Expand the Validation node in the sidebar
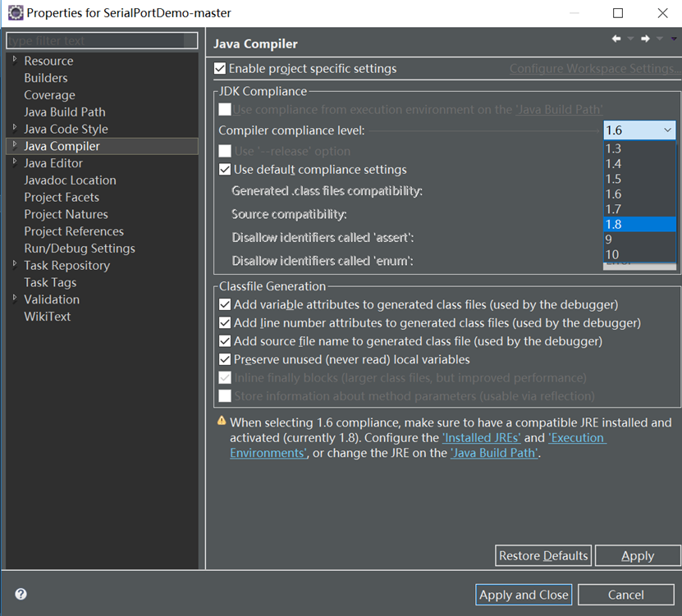The width and height of the screenshot is (682, 616). (x=15, y=299)
